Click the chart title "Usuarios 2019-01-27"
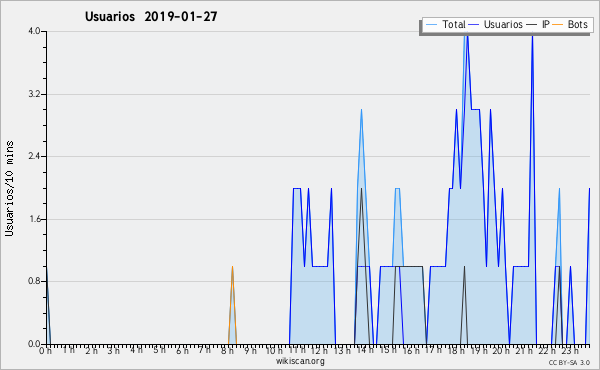Screen dimensions: 600x370 click(151, 16)
